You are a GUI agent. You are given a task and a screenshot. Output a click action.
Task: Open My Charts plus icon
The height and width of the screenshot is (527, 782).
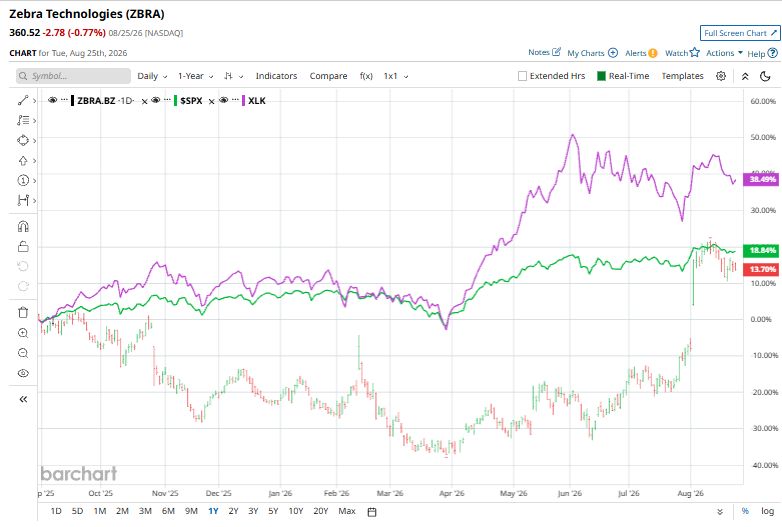(613, 53)
